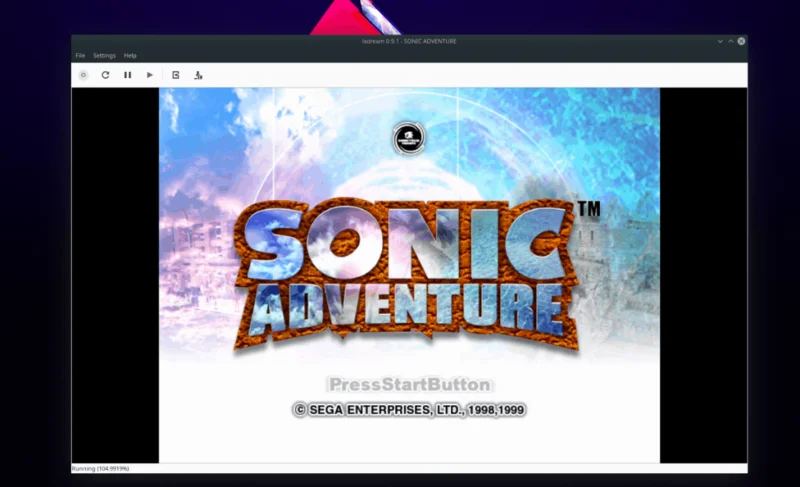800x487 pixels.
Task: Click the play/resume toolbar icon
Action: (x=149, y=75)
